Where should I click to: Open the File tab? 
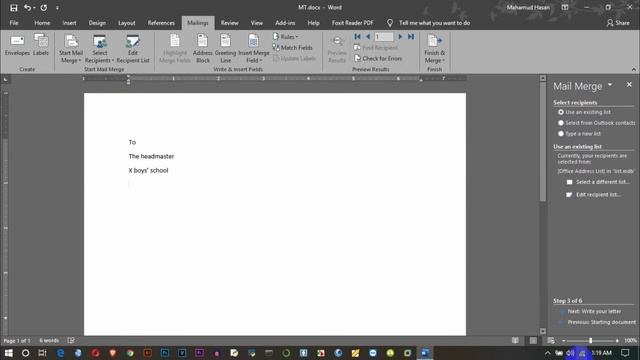click(x=14, y=23)
